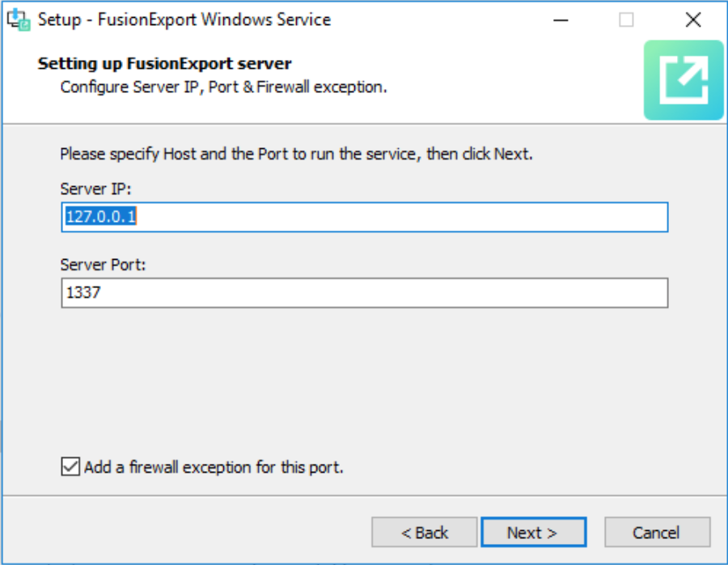Click the Setup installer icon in title bar
The width and height of the screenshot is (728, 565).
(19, 20)
